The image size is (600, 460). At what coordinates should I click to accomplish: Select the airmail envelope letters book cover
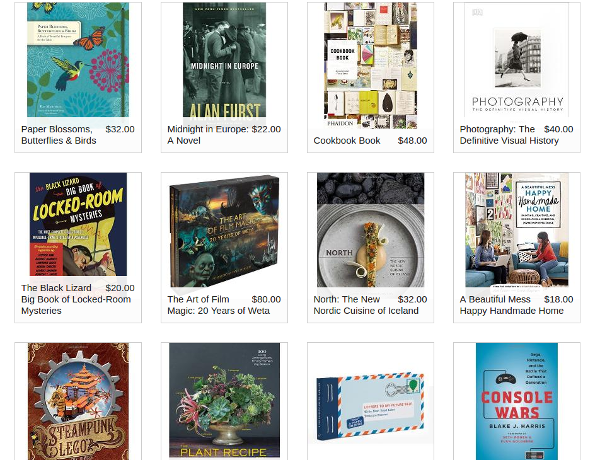[x=370, y=406]
